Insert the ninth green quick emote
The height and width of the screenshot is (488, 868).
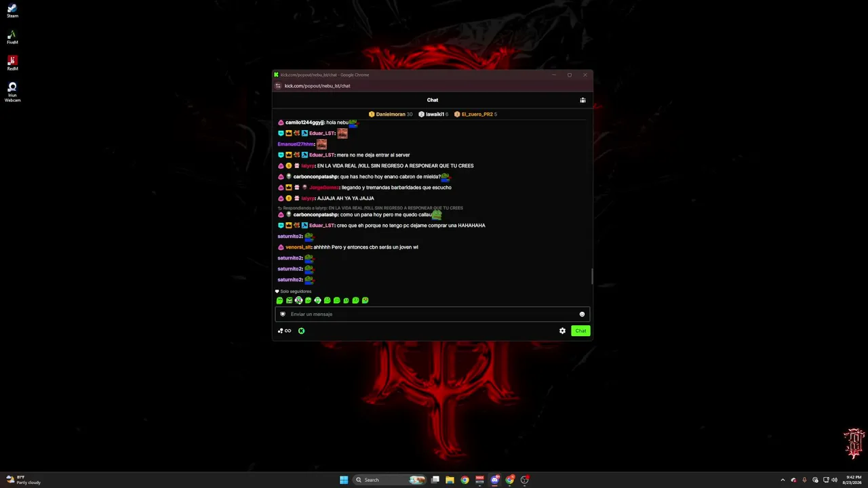[355, 300]
